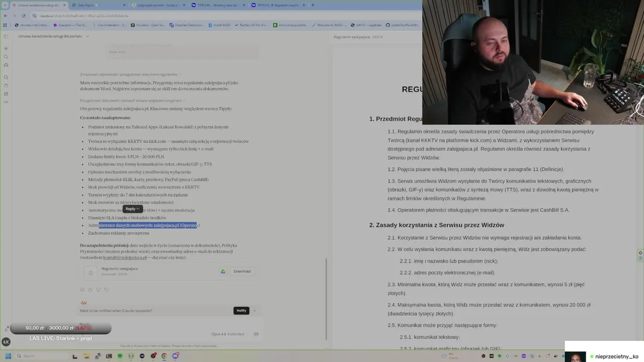Open the browser tab list dropdown
This screenshot has width=644, height=362.
pos(5,5)
